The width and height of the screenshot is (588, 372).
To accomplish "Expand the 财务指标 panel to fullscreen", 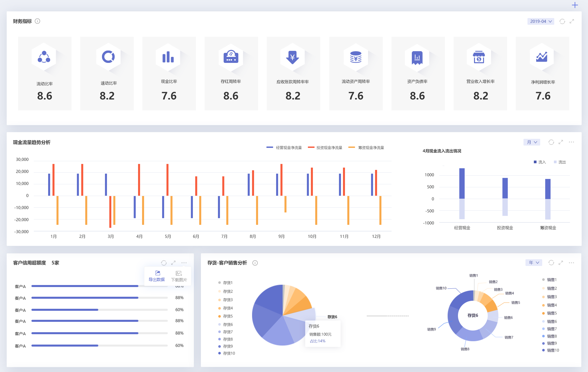I will coord(572,21).
